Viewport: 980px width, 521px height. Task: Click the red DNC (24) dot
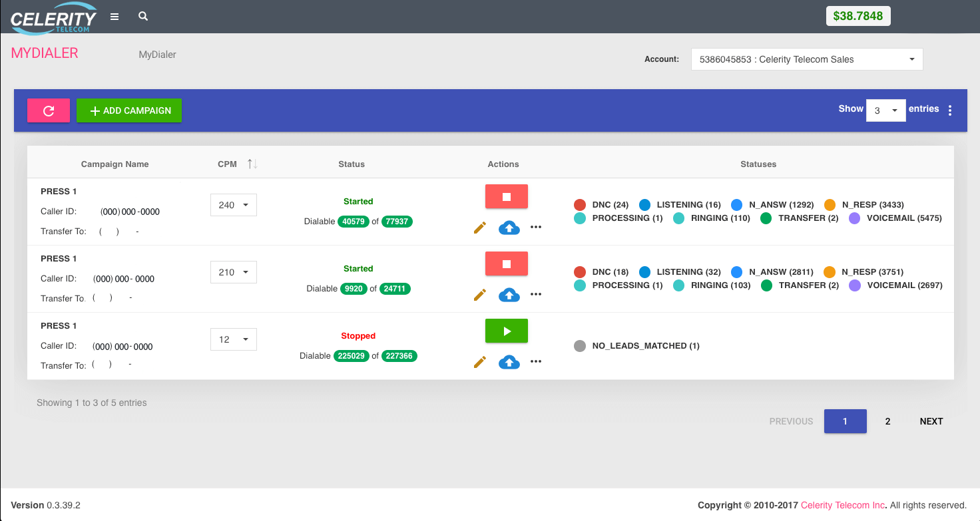(579, 205)
